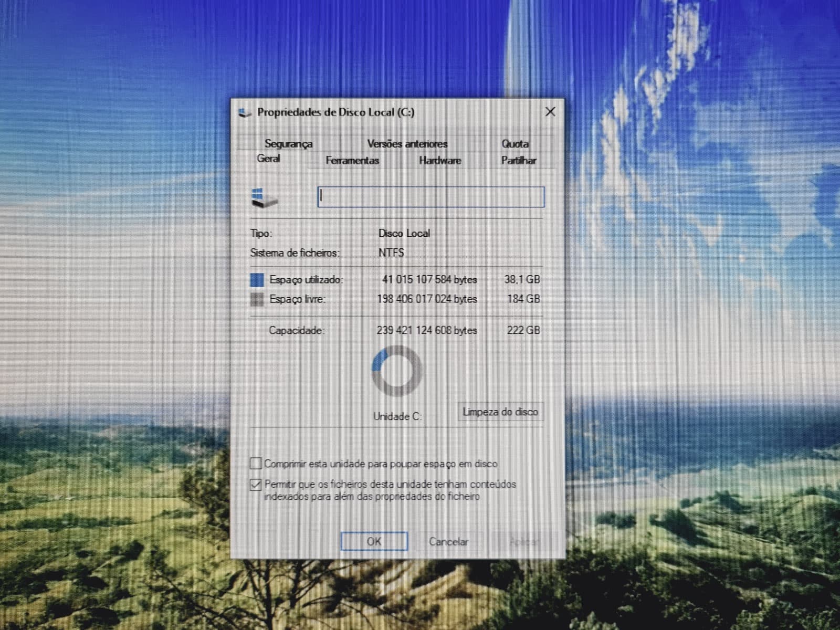Click the 'Espaço utilizado:' label
Viewport: 840px width, 630px height.
[306, 279]
